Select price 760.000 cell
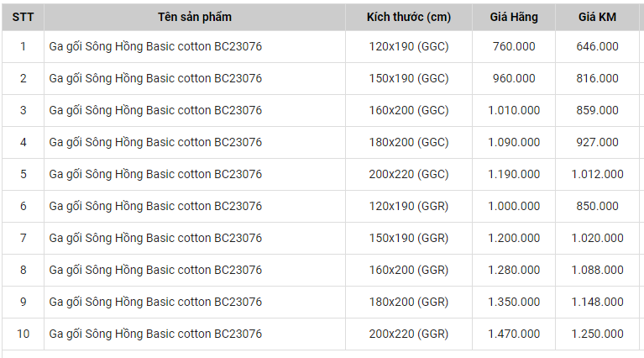The image size is (644, 358). 514,47
